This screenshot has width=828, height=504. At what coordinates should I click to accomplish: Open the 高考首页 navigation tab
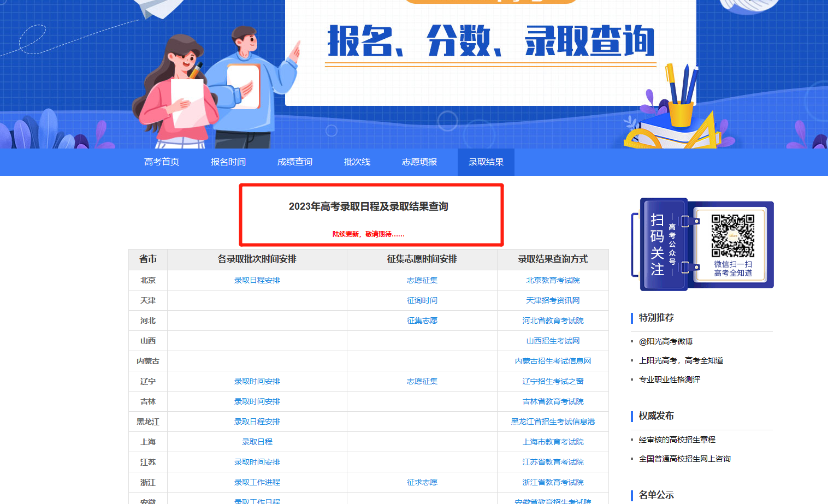click(162, 162)
